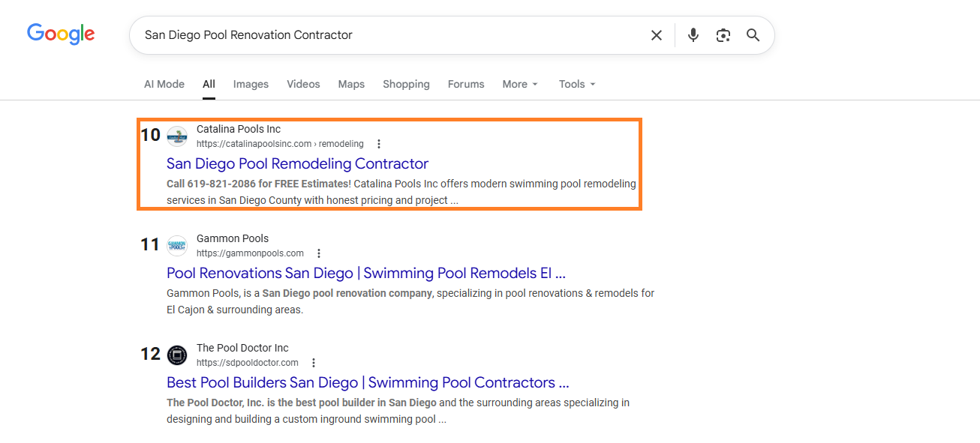Open more options for Gammon Pools result
The image size is (980, 443).
(x=319, y=253)
